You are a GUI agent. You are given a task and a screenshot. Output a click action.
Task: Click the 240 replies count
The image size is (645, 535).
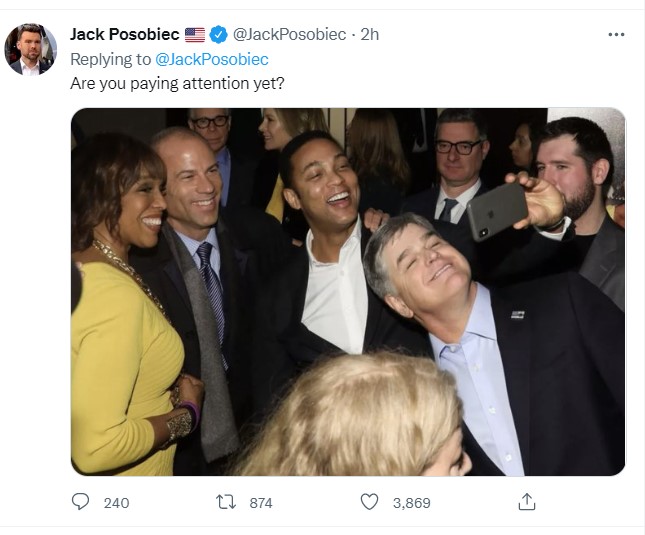pyautogui.click(x=116, y=503)
